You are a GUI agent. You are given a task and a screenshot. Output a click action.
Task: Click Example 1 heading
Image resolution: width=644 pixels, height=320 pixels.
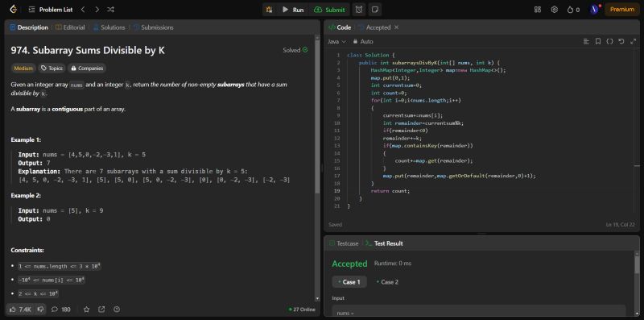[26, 139]
